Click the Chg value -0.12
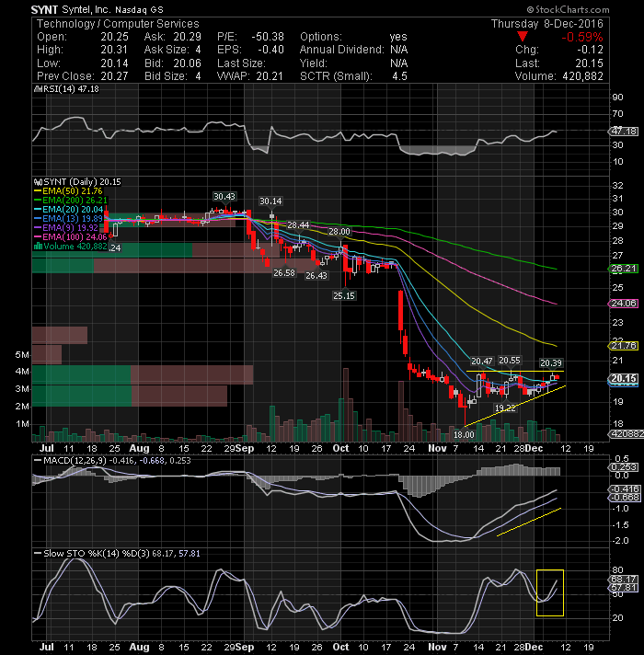 [x=590, y=50]
